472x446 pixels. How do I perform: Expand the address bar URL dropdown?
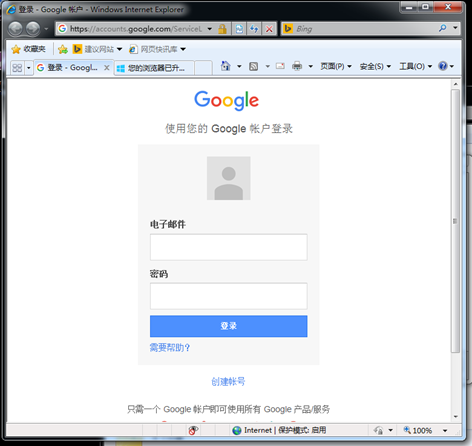210,29
